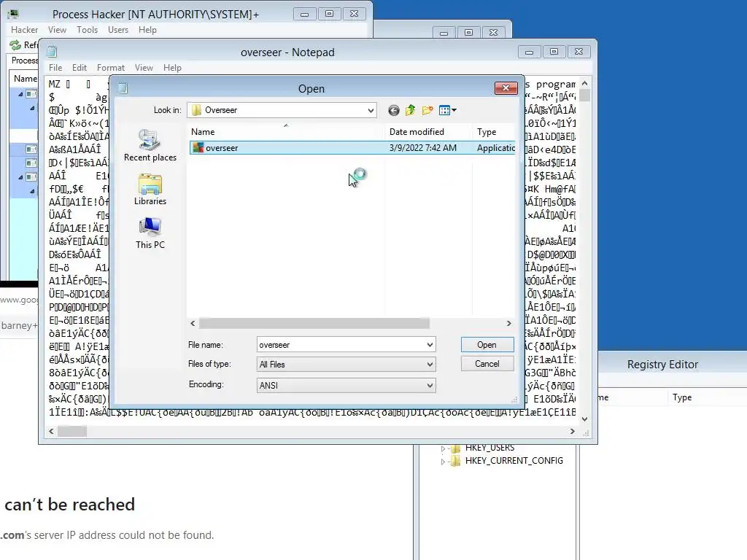
Task: Expand HKEY_CURRENT_CONFIG in Registry Editor
Action: click(x=443, y=462)
